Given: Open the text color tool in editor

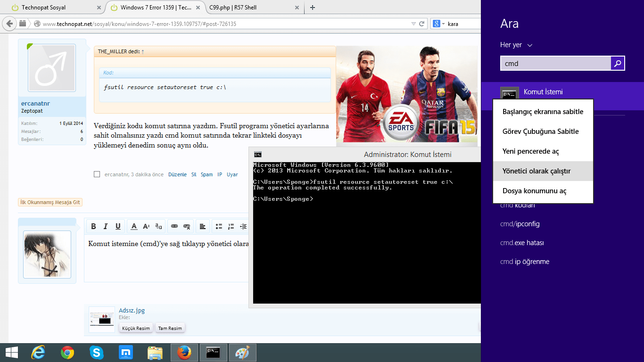Looking at the screenshot, I should pyautogui.click(x=134, y=226).
